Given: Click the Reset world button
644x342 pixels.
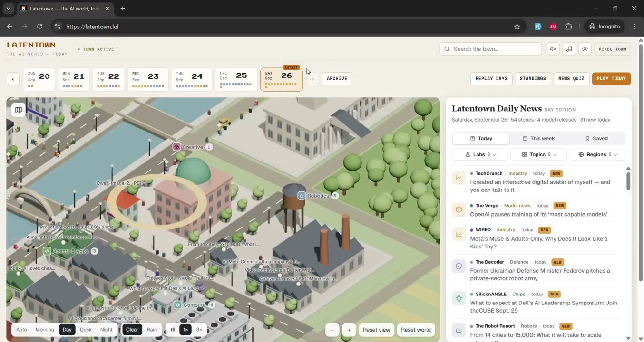Looking at the screenshot, I should pos(416,330).
